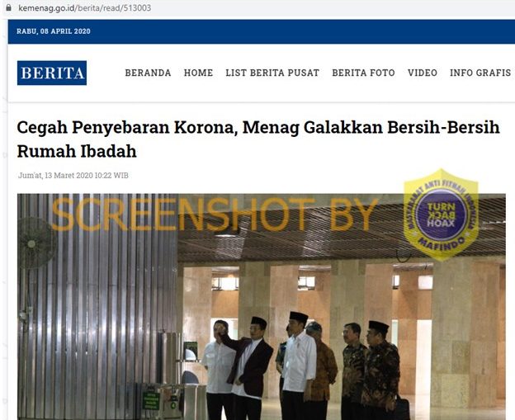Open the VIDEO menu item
This screenshot has height=420, width=515.
(x=423, y=73)
